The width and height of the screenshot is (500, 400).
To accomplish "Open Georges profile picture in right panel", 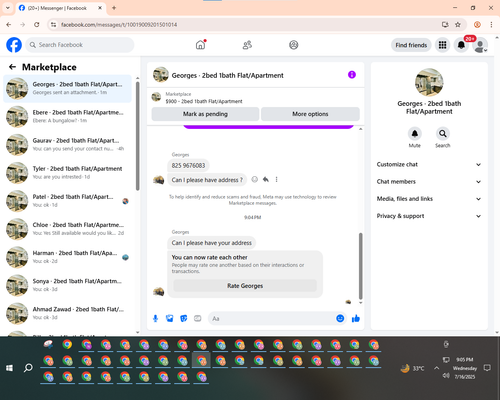I will tap(429, 83).
